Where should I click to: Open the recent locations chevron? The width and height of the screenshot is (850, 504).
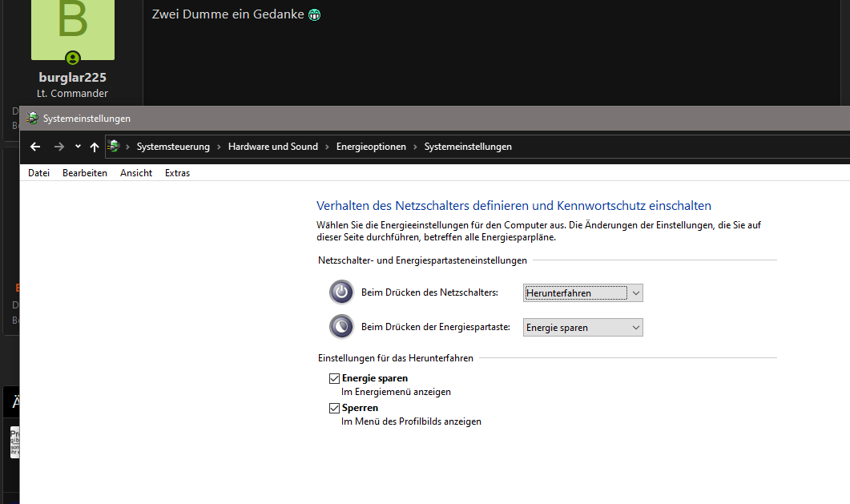coord(78,147)
